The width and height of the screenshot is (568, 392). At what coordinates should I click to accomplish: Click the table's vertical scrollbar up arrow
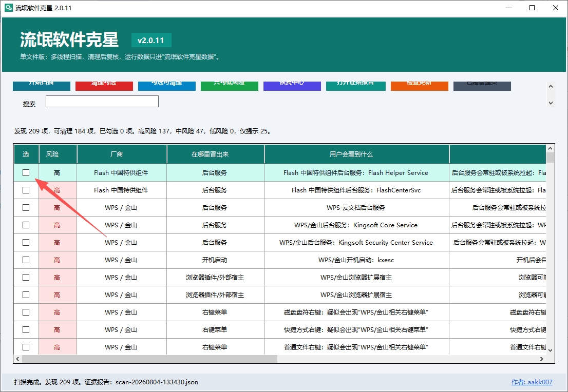point(550,148)
